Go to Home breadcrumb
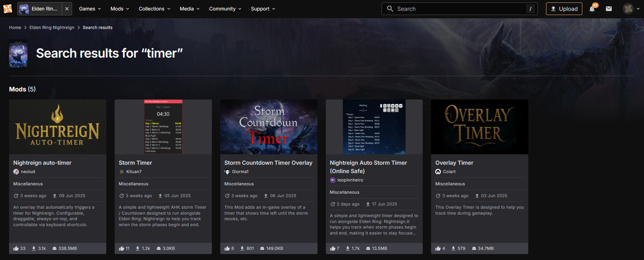This screenshot has width=644, height=260. (15, 28)
